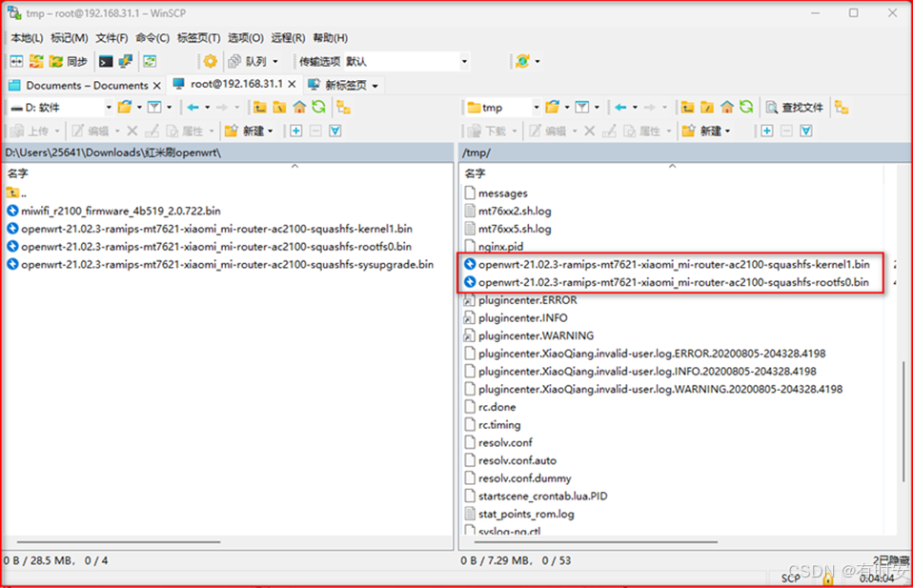Close the Documents session tab

[x=158, y=85]
